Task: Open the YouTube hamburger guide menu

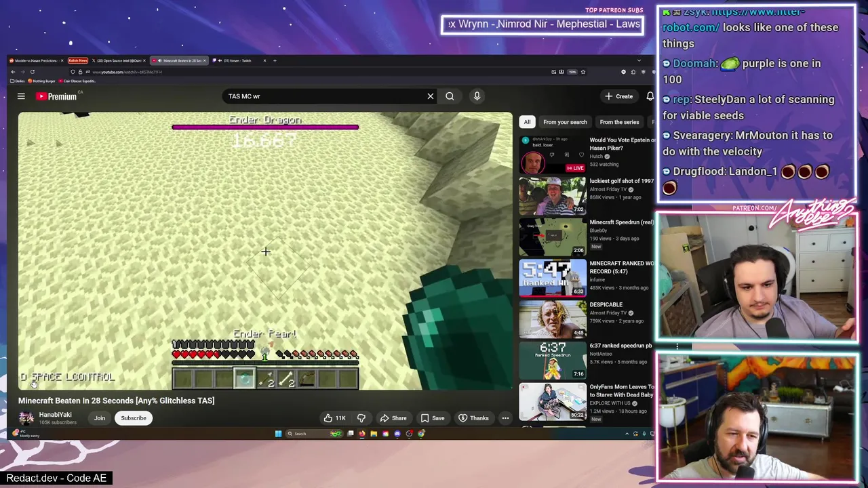Action: click(21, 96)
